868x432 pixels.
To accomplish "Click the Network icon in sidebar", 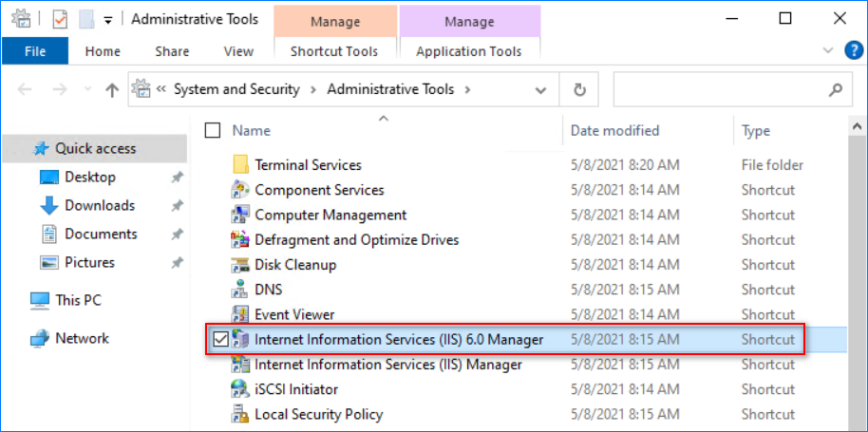I will (x=39, y=338).
